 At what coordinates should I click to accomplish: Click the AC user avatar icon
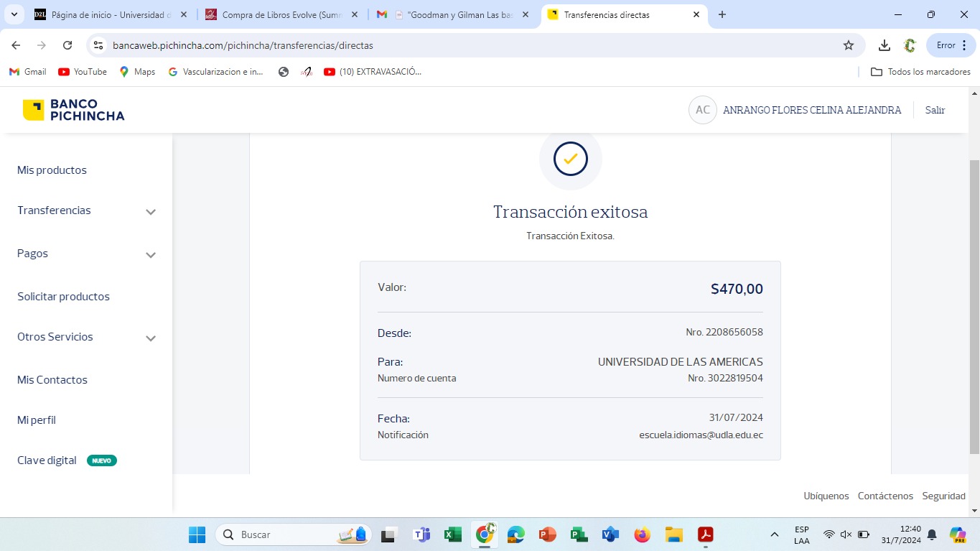point(702,110)
